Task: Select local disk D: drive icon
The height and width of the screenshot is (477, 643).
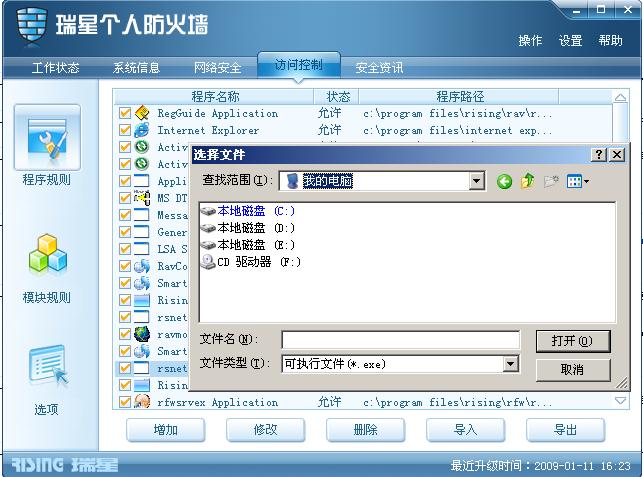Action: [208, 228]
